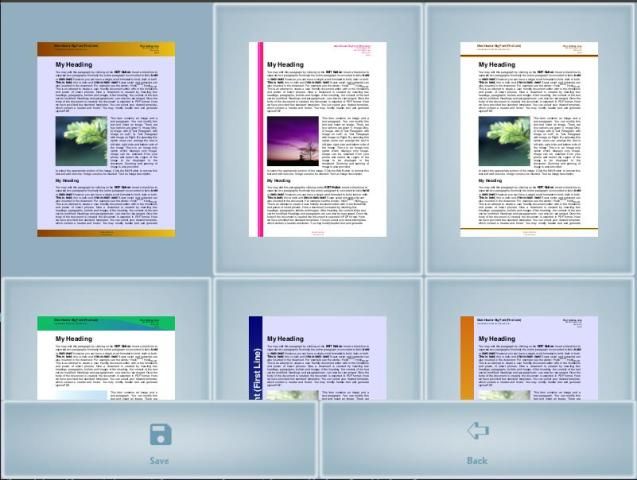637x480 pixels.
Task: Pick the orange sidebar template thumbnail
Action: (529, 357)
